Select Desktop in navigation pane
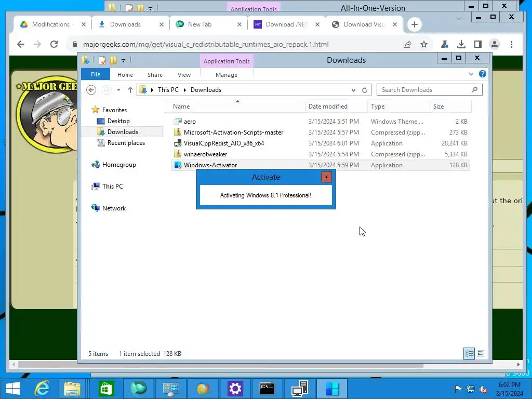This screenshot has width=532, height=399. click(118, 121)
